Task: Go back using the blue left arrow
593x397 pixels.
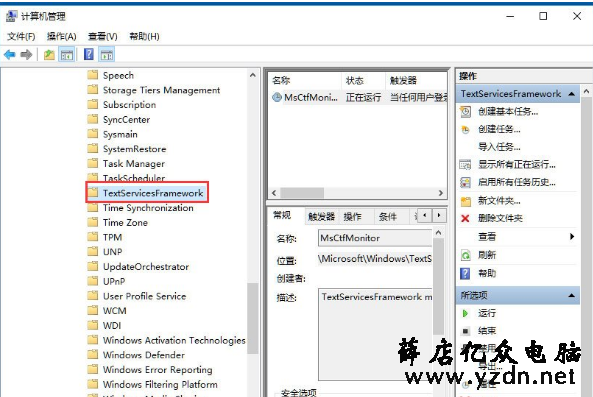Action: (x=10, y=55)
